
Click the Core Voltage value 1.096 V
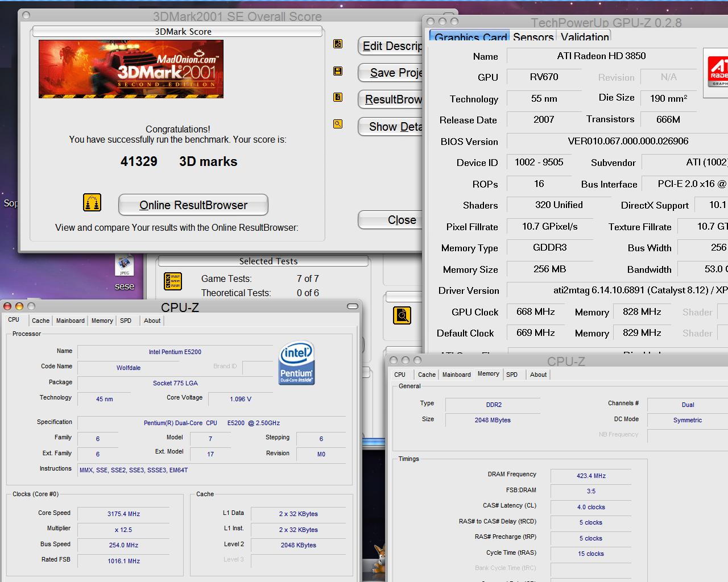241,399
